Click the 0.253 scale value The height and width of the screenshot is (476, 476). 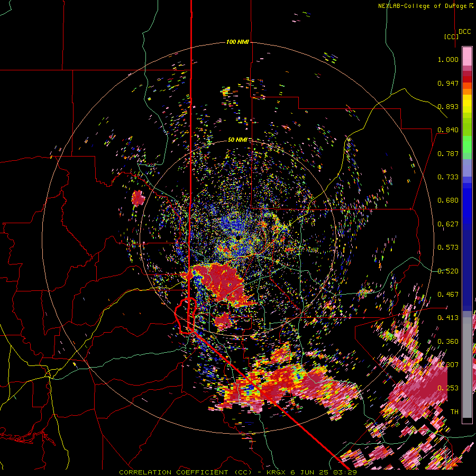(x=448, y=388)
